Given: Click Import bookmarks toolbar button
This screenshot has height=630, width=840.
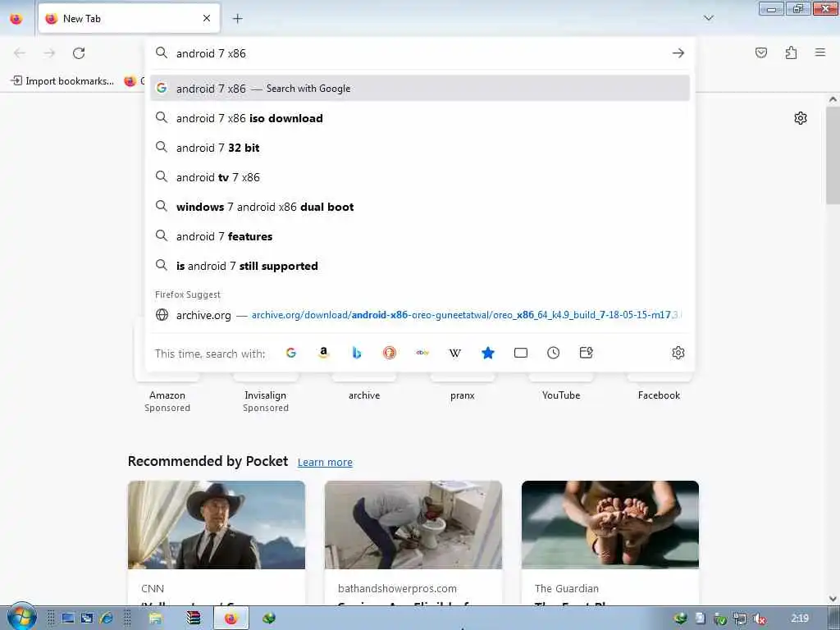Looking at the screenshot, I should click(62, 81).
